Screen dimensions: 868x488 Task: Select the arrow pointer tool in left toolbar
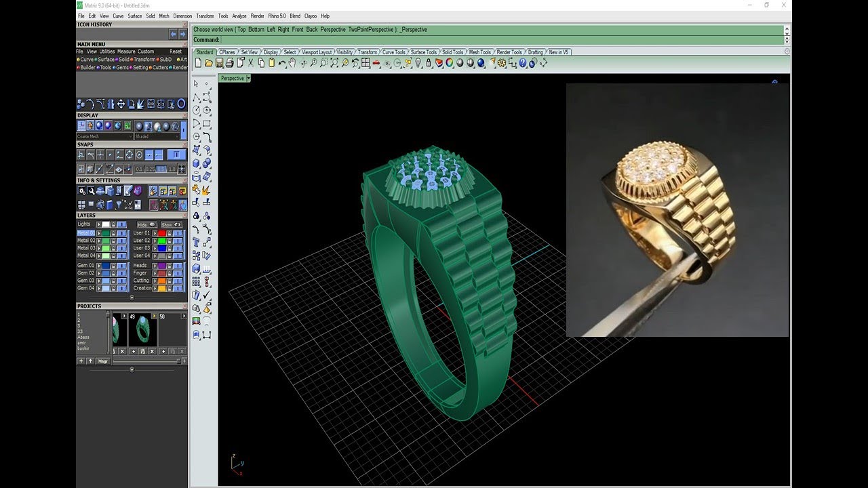[196, 83]
